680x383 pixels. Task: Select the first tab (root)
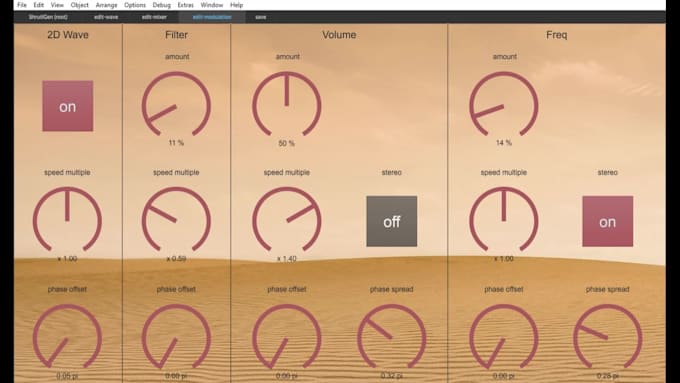pyautogui.click(x=48, y=17)
